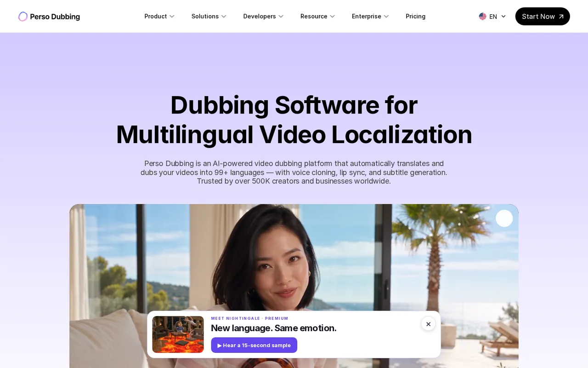Play the 15-second sample
This screenshot has width=588, height=368.
254,345
